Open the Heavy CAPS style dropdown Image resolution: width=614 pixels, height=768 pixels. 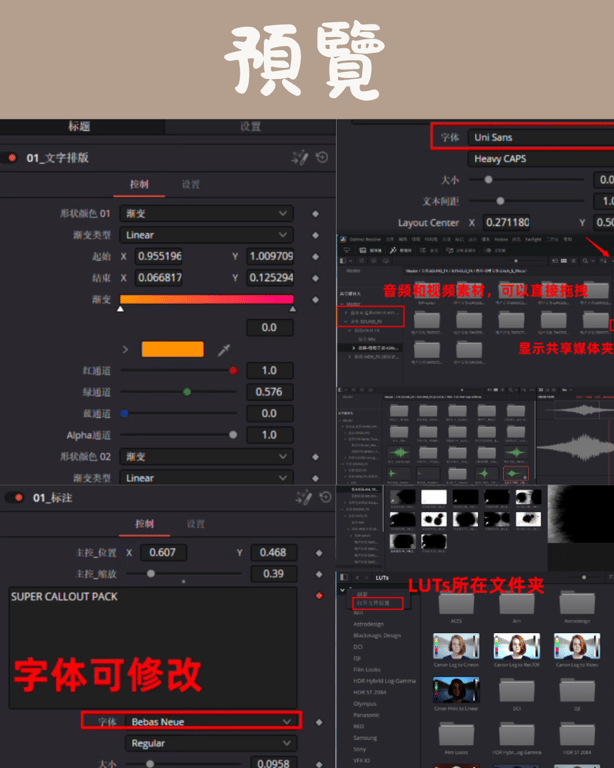pos(541,159)
